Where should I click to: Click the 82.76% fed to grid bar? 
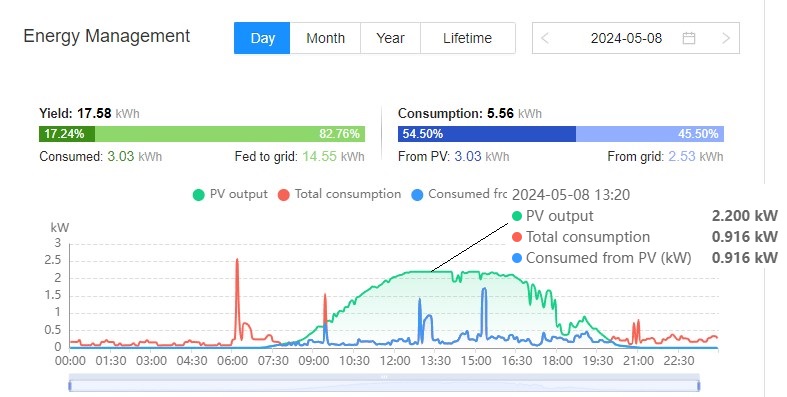tap(230, 134)
